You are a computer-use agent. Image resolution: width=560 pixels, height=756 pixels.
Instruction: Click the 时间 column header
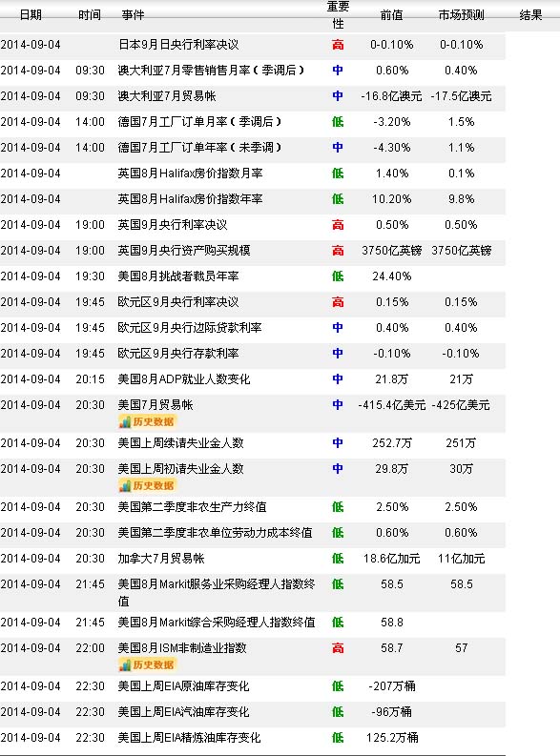pyautogui.click(x=90, y=15)
